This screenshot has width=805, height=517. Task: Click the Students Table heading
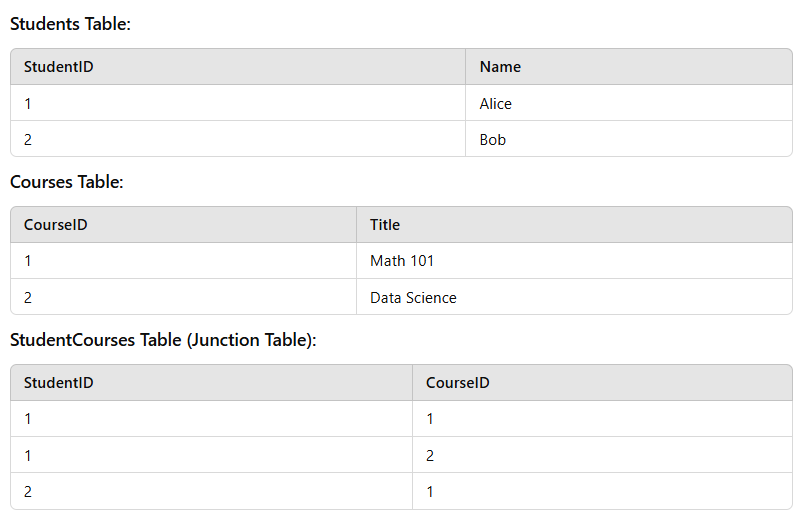(70, 24)
